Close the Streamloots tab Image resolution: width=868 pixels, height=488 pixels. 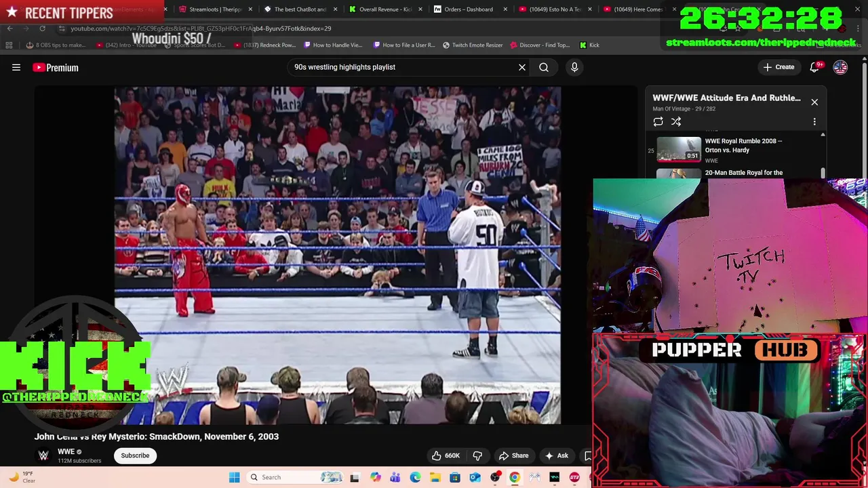pyautogui.click(x=251, y=9)
